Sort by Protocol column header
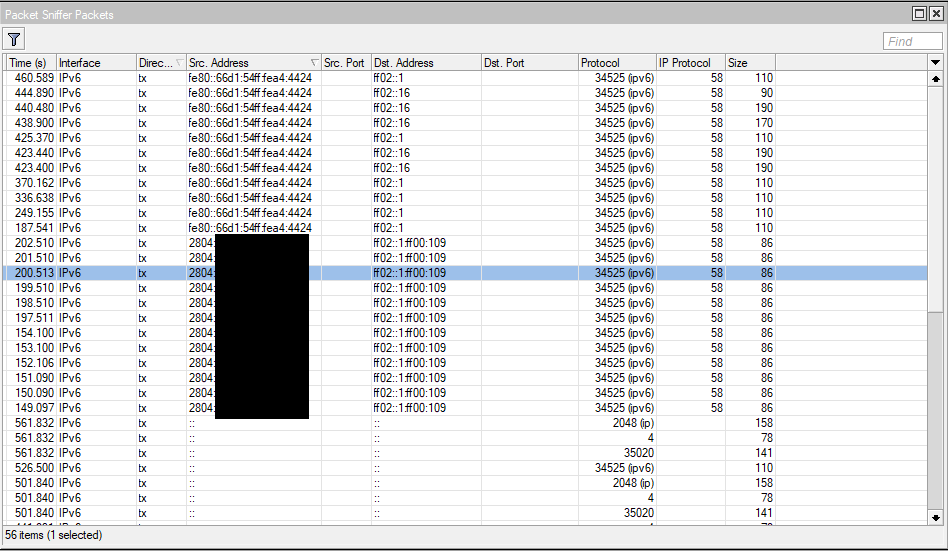Viewport: 948px width, 551px height. [x=617, y=63]
